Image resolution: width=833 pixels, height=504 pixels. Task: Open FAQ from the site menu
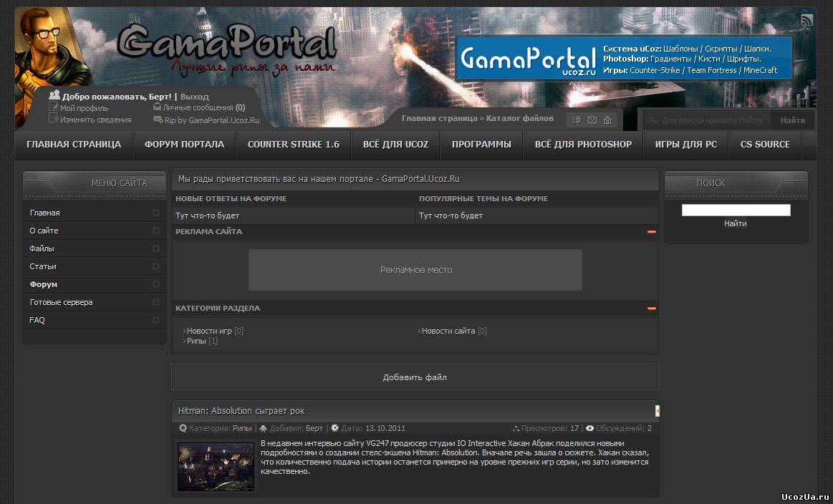point(95,320)
